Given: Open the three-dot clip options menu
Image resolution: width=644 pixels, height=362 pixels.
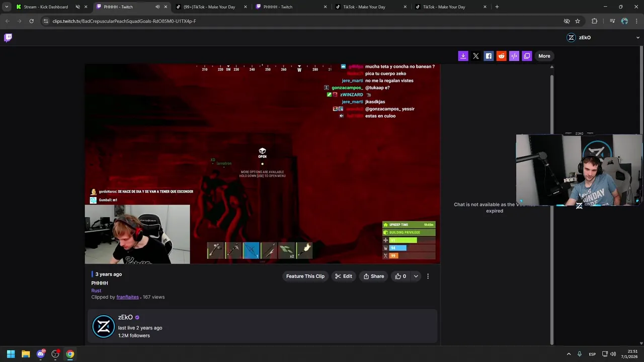Looking at the screenshot, I should point(428,276).
